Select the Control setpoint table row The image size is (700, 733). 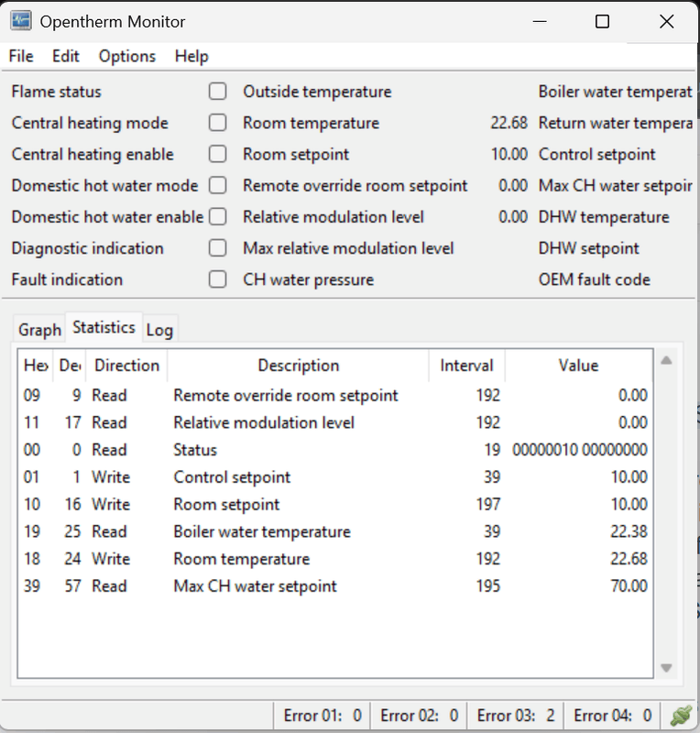[x=335, y=476]
